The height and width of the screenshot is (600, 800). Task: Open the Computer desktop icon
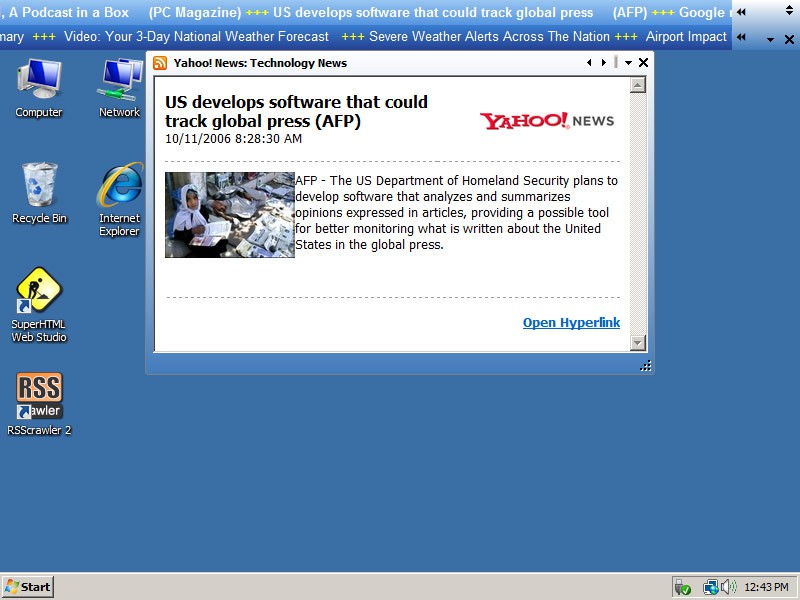pos(39,88)
